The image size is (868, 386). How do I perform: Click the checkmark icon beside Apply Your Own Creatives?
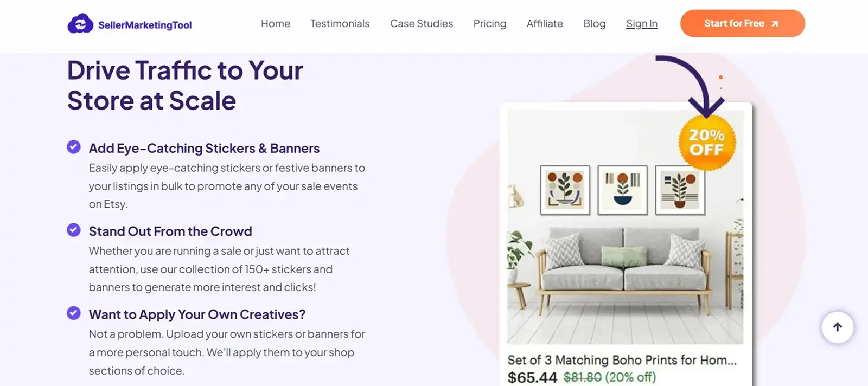tap(73, 312)
